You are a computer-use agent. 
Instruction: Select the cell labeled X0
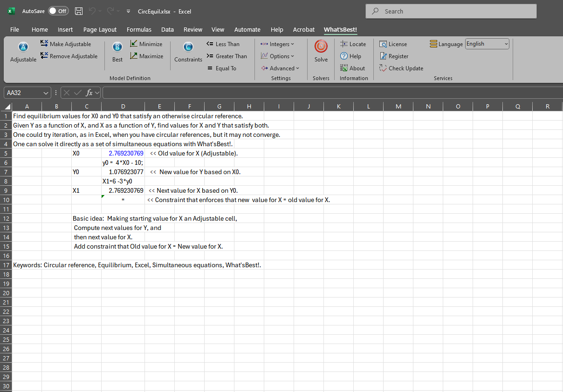click(87, 153)
